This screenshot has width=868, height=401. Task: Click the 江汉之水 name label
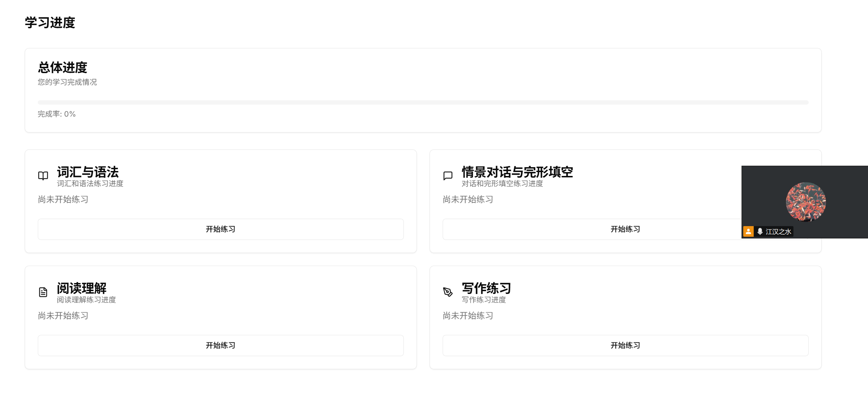[778, 232]
